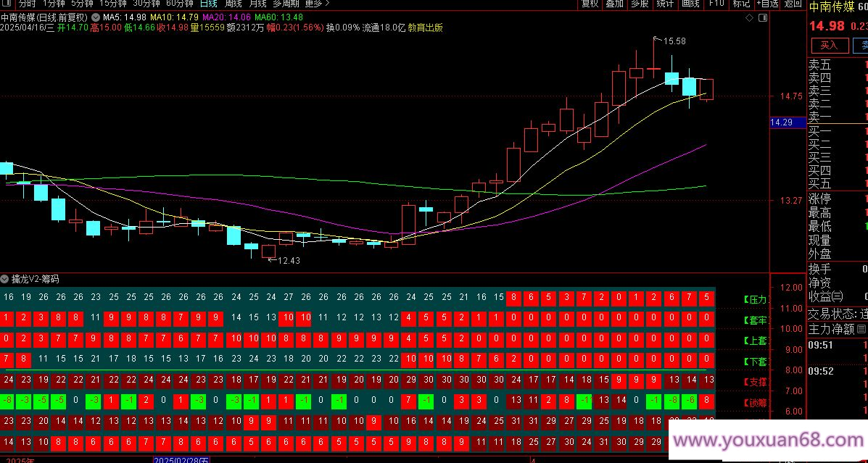Click the 教育出版 sector link
The width and height of the screenshot is (868, 463).
coord(426,28)
